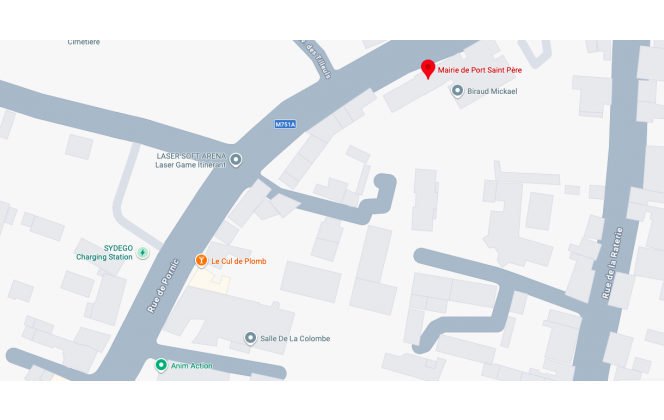The height and width of the screenshot is (420, 664).
Task: Select the SYDEGO charging station lightning icon
Action: [143, 253]
